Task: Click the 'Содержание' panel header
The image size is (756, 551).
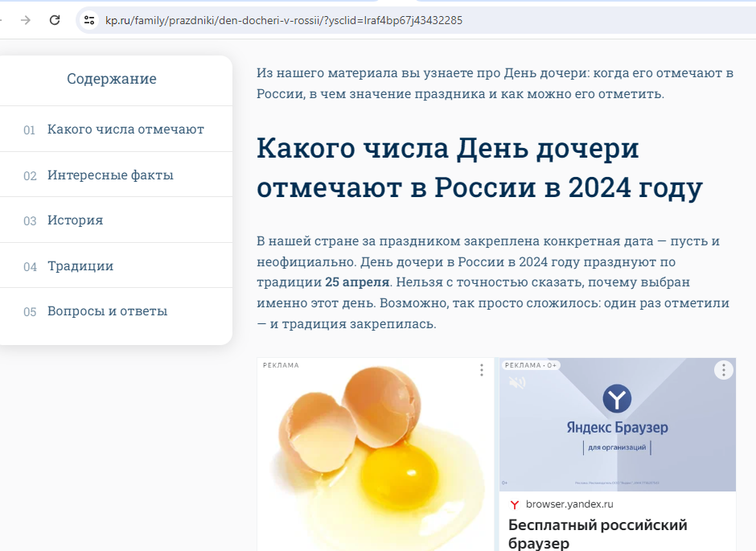Action: click(112, 79)
